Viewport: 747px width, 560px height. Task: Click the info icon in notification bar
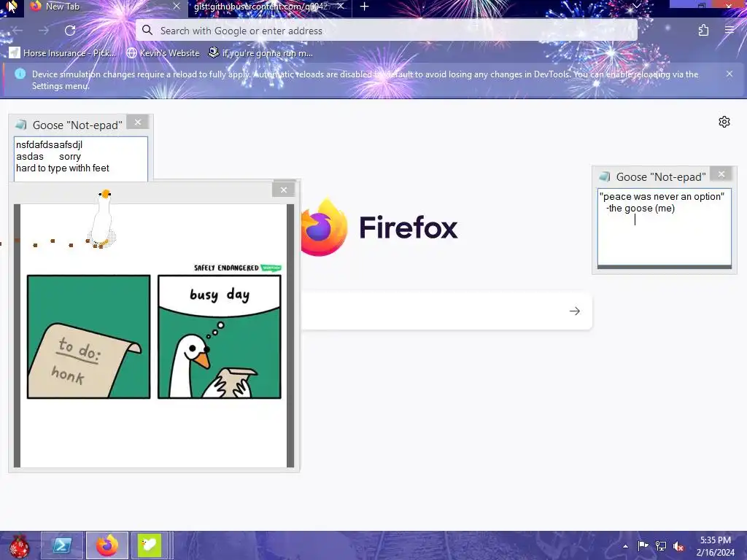pyautogui.click(x=20, y=74)
